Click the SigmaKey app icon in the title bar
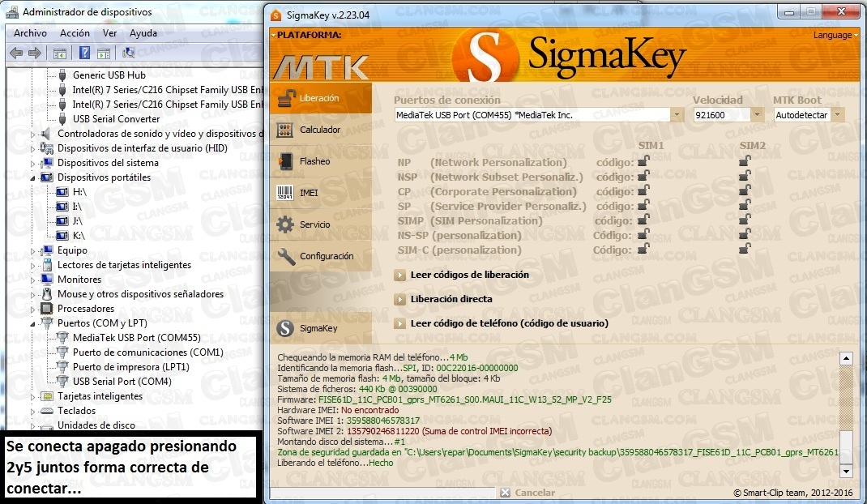The width and height of the screenshot is (867, 504). (276, 15)
